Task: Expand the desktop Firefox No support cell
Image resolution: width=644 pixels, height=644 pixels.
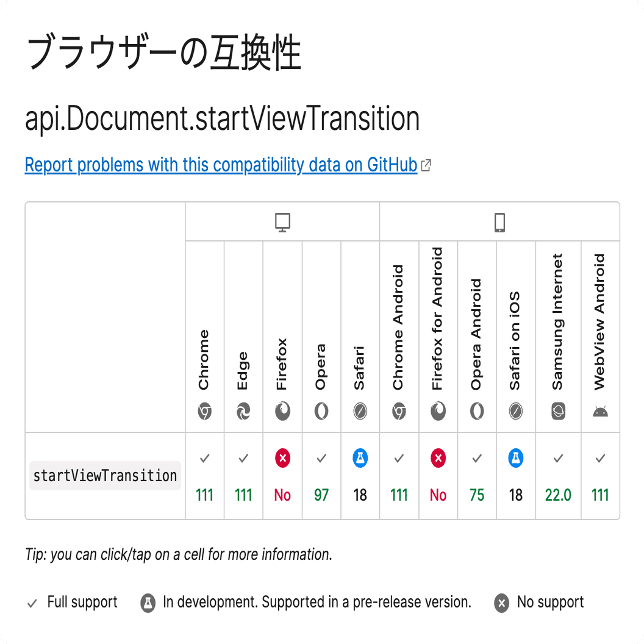Action: [x=282, y=476]
